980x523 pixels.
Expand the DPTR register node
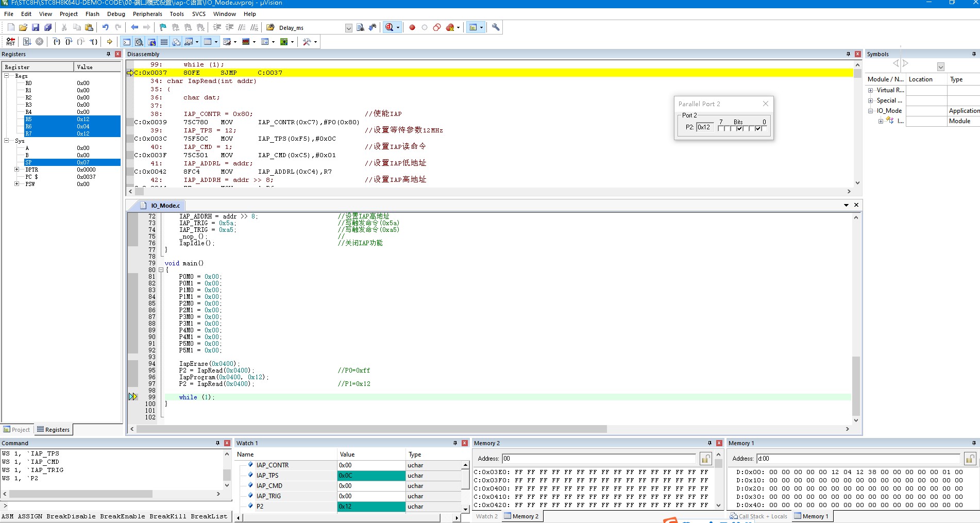point(16,170)
